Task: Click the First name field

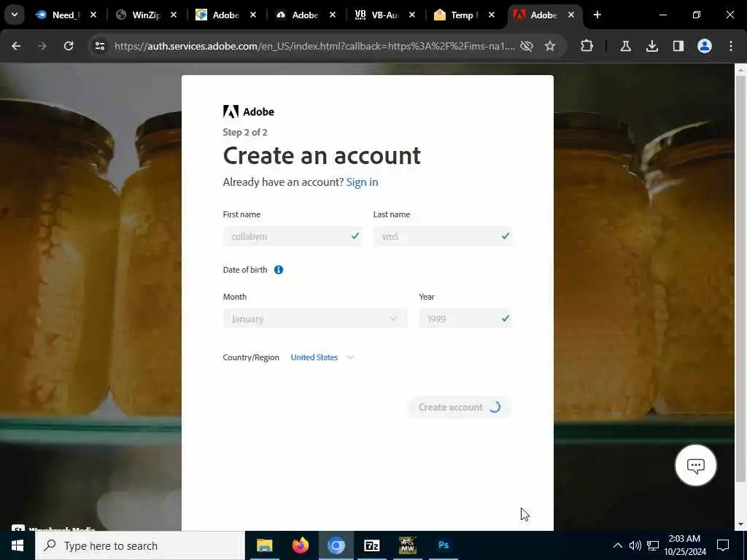Action: coord(293,236)
